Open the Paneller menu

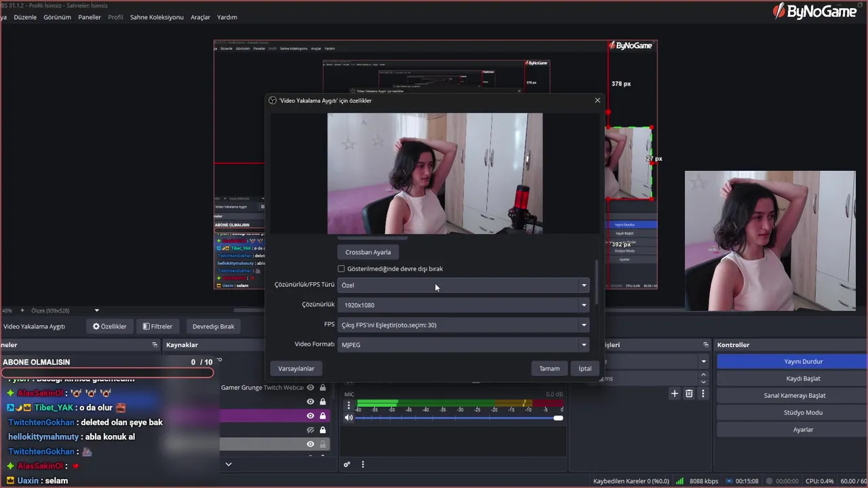pyautogui.click(x=90, y=17)
